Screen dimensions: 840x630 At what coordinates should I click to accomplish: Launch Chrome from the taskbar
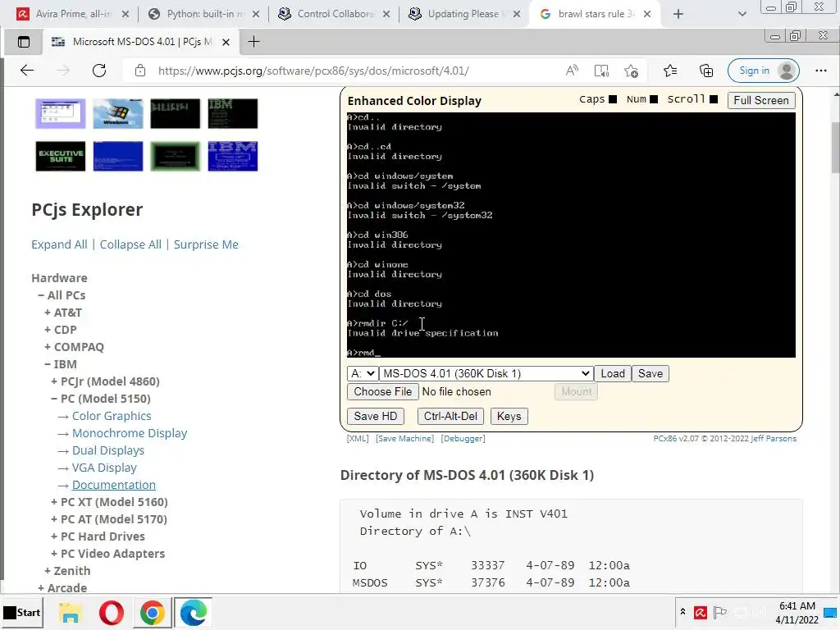click(x=152, y=612)
